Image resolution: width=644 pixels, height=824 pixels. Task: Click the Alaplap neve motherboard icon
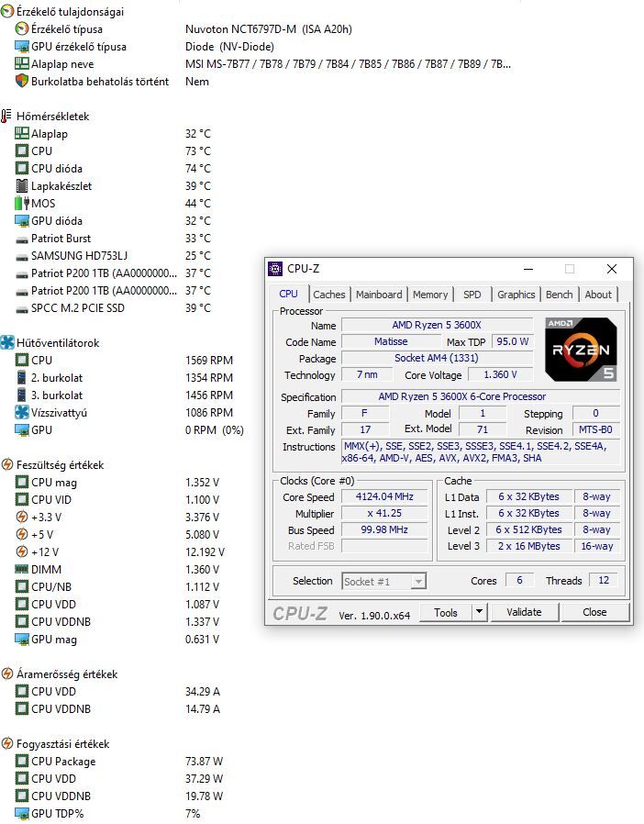click(21, 64)
